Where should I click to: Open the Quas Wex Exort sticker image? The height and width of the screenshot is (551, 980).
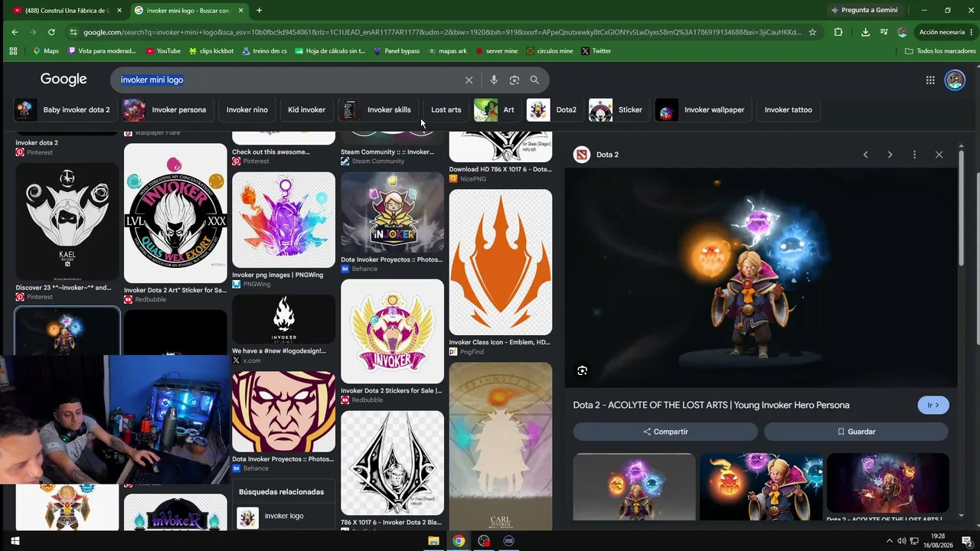175,214
